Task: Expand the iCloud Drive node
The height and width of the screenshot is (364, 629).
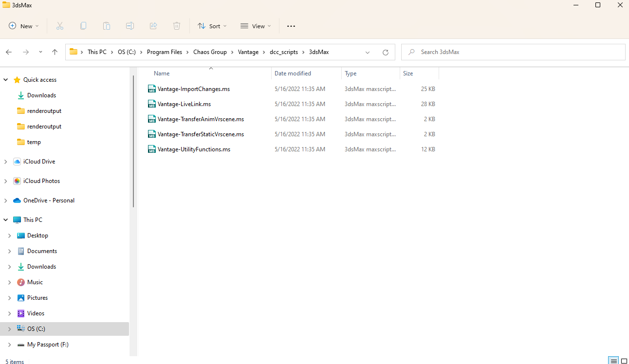Action: point(6,162)
